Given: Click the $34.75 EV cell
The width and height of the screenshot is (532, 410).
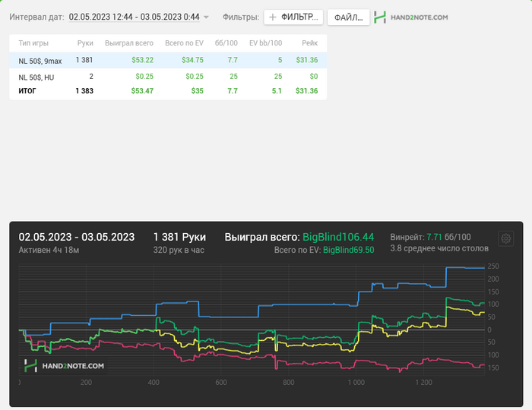Looking at the screenshot, I should (x=193, y=60).
